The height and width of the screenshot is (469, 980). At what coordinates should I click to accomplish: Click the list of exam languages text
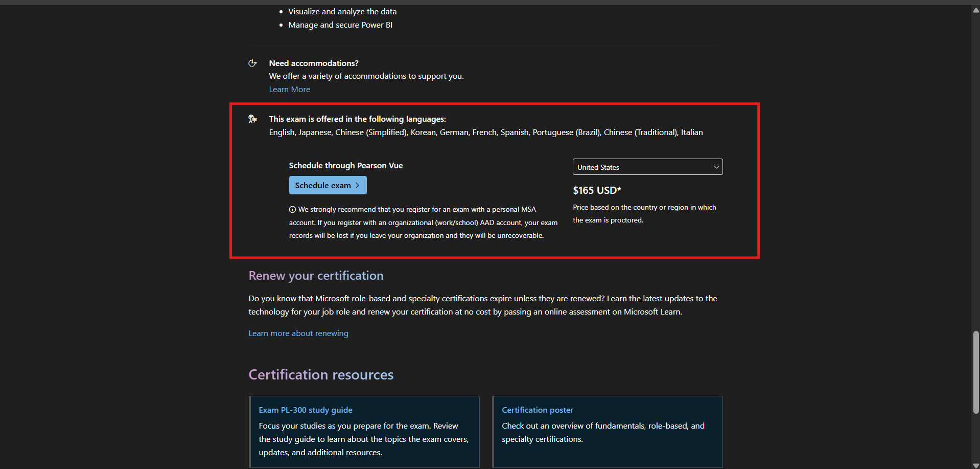tap(486, 132)
